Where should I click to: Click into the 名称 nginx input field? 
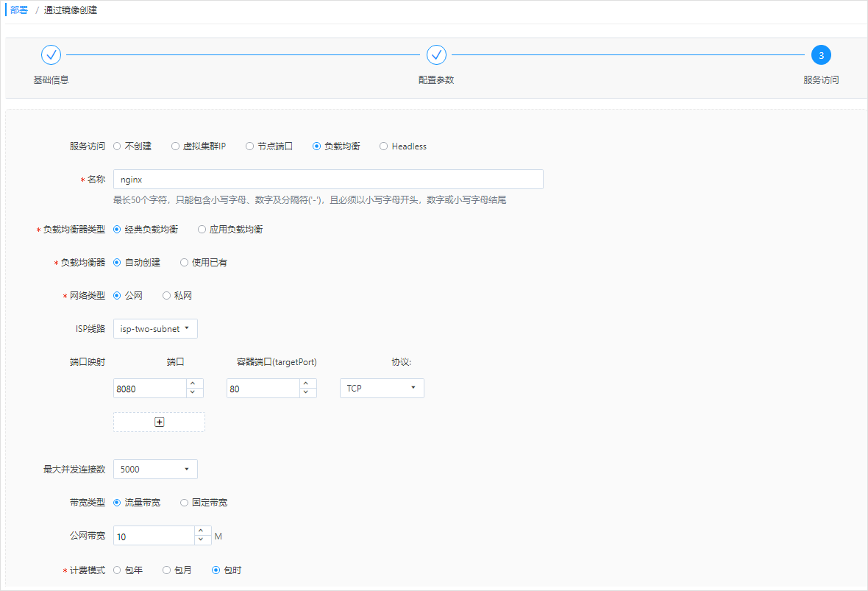[x=328, y=180]
